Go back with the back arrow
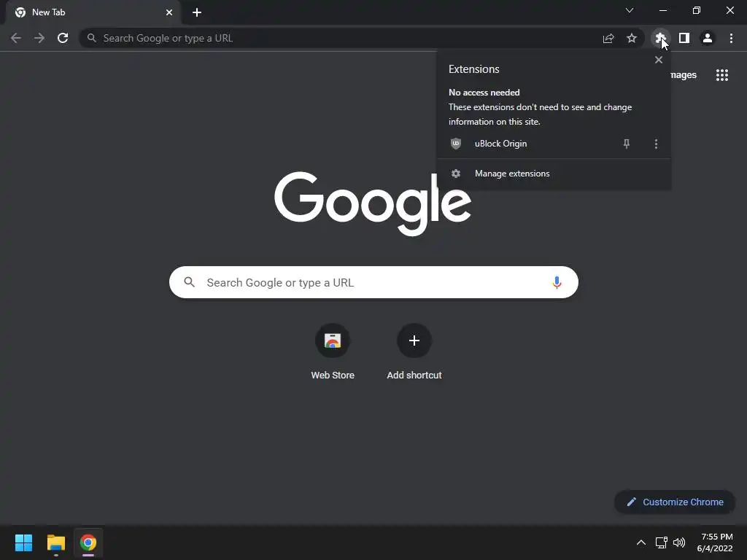 pos(16,38)
